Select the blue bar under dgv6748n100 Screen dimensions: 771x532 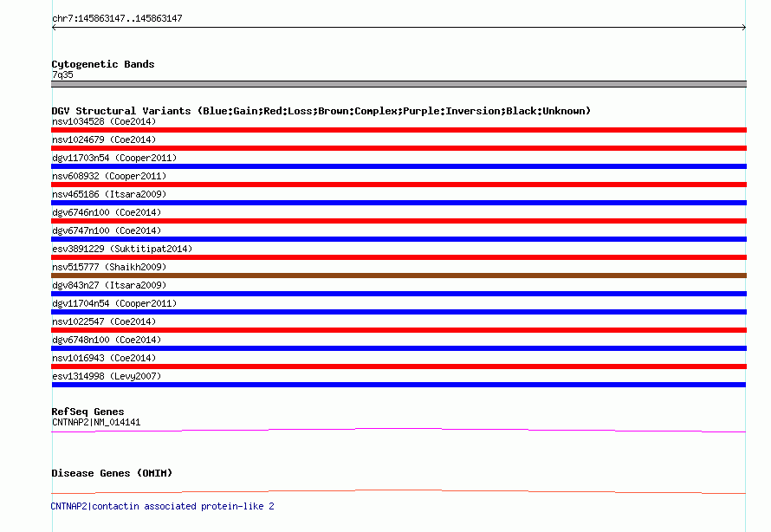pyautogui.click(x=398, y=348)
